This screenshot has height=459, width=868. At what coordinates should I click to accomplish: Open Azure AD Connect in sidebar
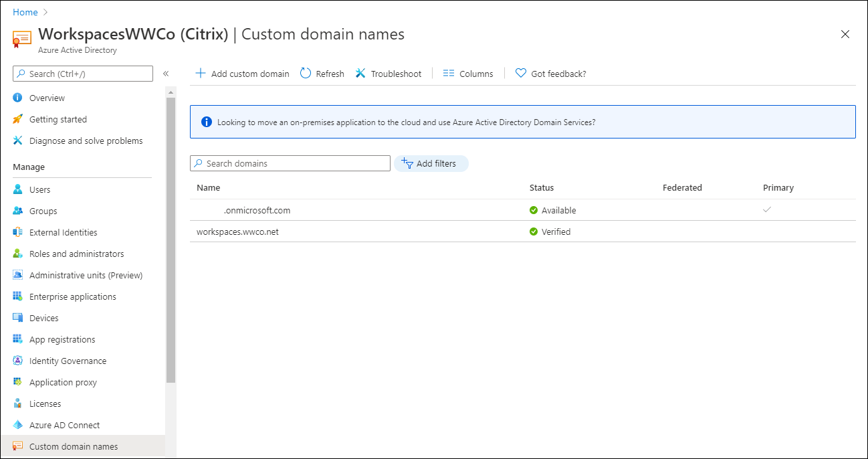pos(64,425)
